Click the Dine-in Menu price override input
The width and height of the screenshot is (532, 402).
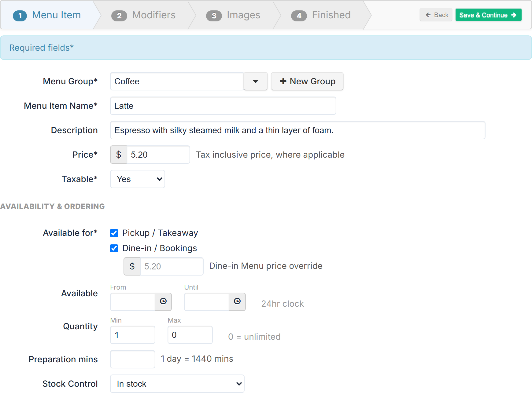(172, 266)
